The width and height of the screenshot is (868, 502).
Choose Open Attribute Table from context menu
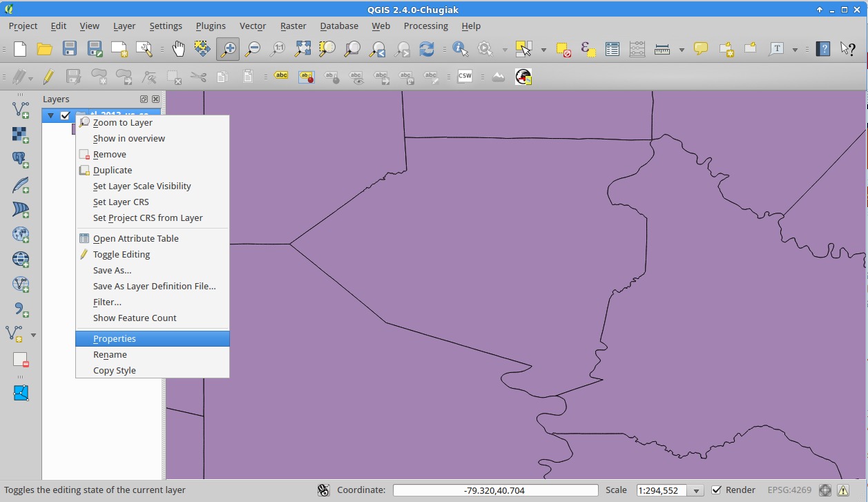tap(136, 238)
